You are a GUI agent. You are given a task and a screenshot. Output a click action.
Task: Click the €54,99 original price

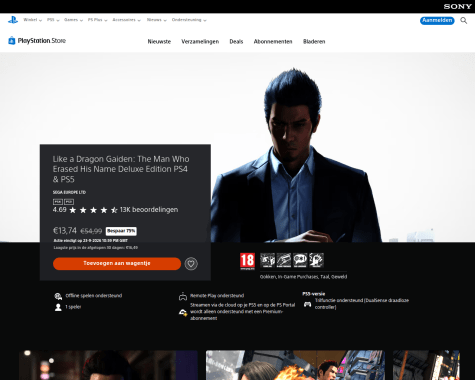91,231
